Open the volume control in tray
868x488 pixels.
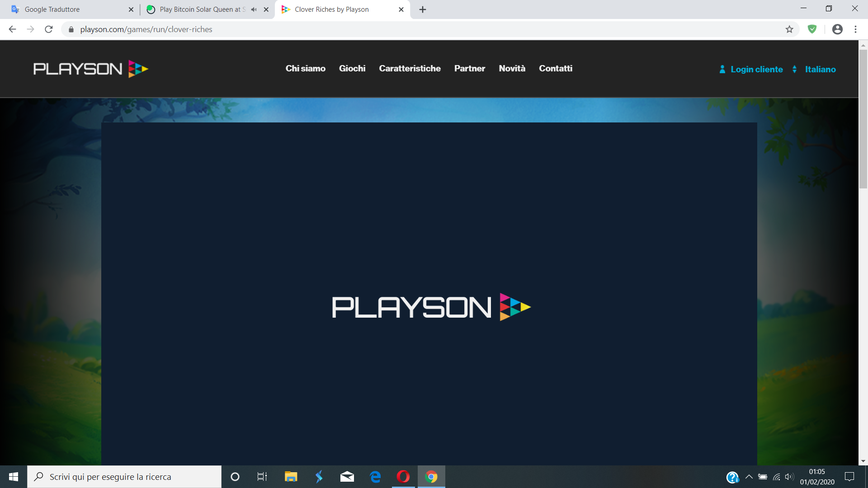click(789, 477)
